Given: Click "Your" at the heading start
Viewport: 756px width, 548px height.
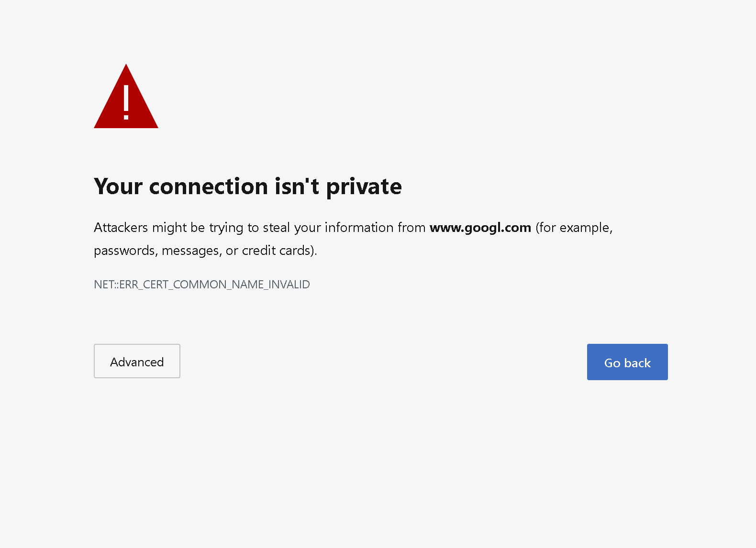Looking at the screenshot, I should pyautogui.click(x=118, y=186).
